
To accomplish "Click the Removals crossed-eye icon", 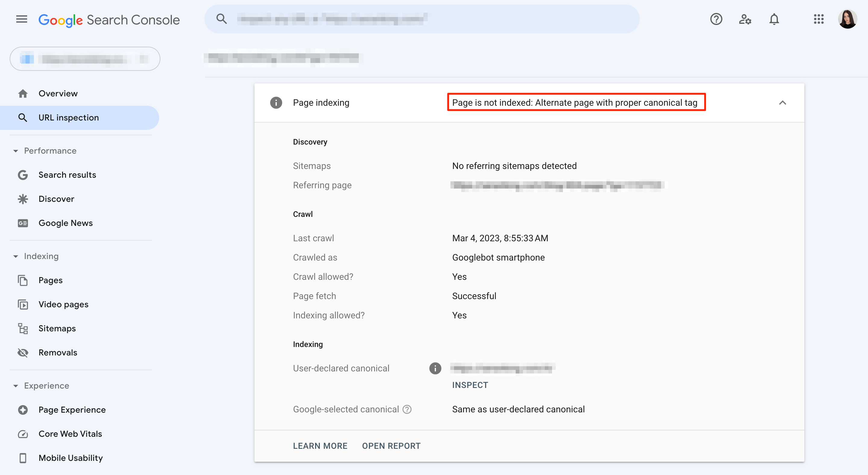I will 23,353.
